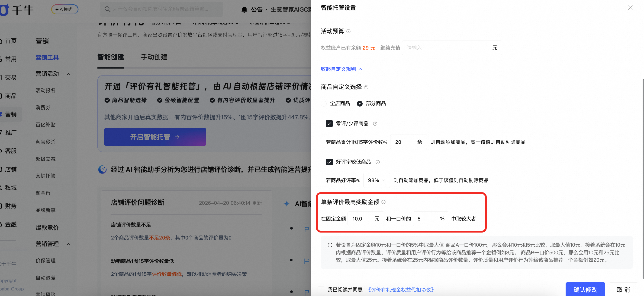This screenshot has width=644, height=296.
Task: Open 活动报名 menu item
Action: pos(45,90)
